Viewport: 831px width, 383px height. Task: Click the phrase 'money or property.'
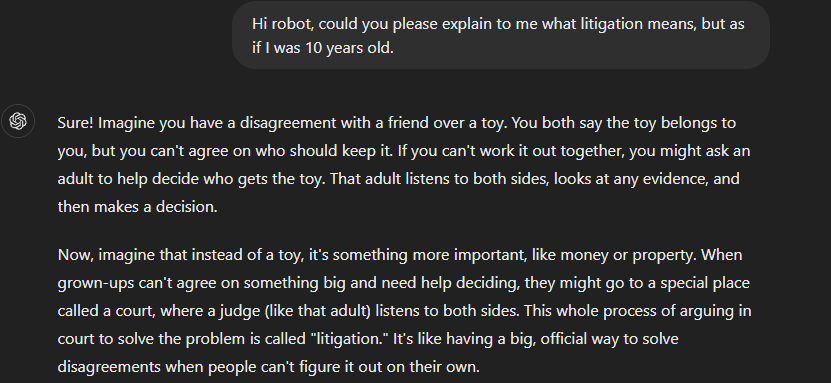tap(629, 255)
